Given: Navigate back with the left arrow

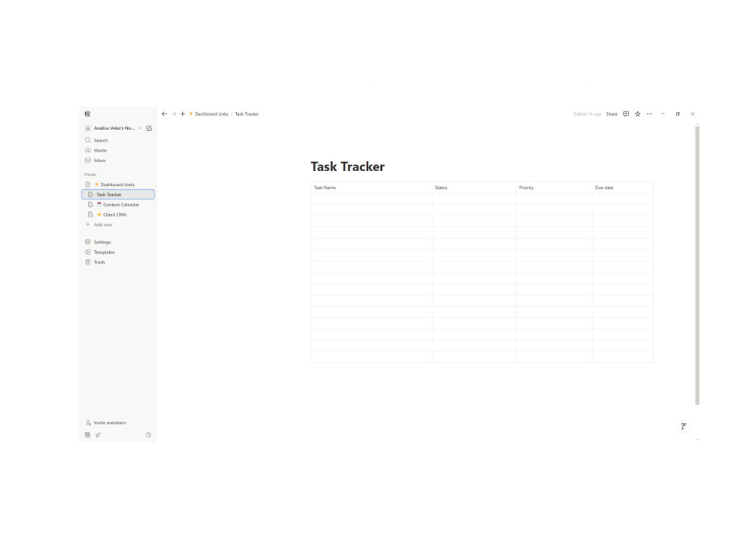Looking at the screenshot, I should [x=164, y=114].
